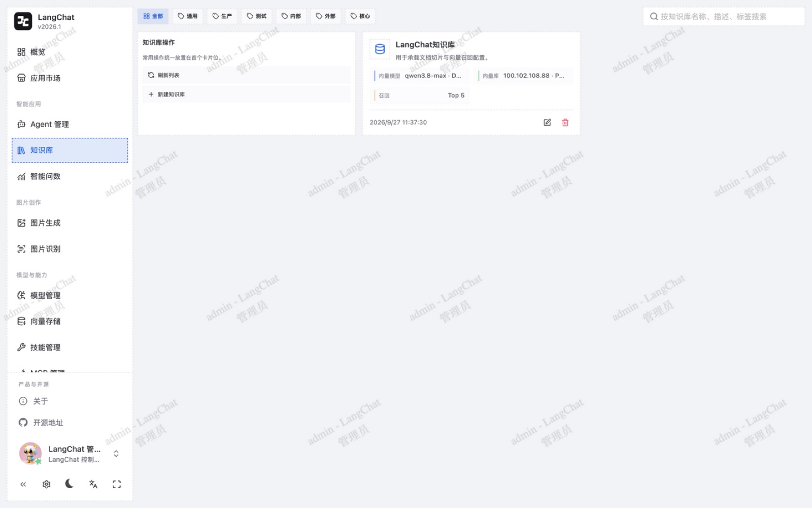Filter by the 内部 tag
The image size is (812, 508).
291,16
